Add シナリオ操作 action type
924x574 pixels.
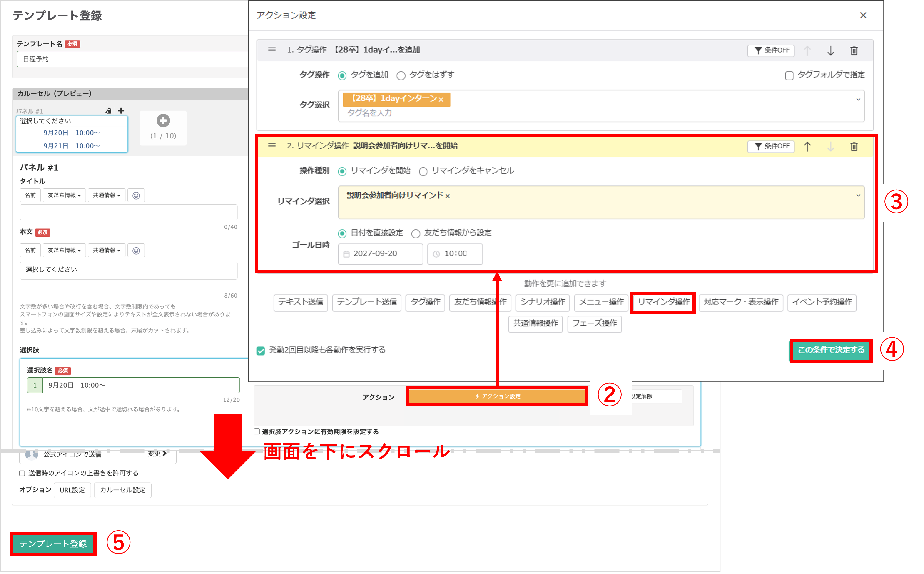click(542, 302)
